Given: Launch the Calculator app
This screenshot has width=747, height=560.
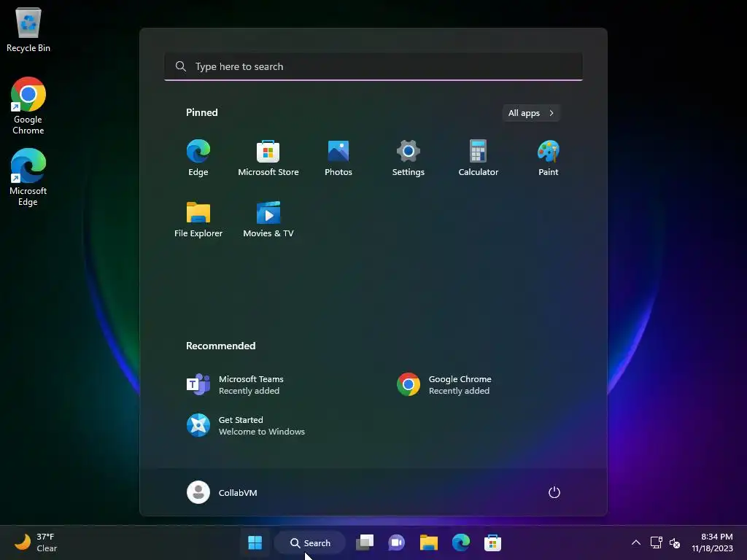Looking at the screenshot, I should coord(479,158).
